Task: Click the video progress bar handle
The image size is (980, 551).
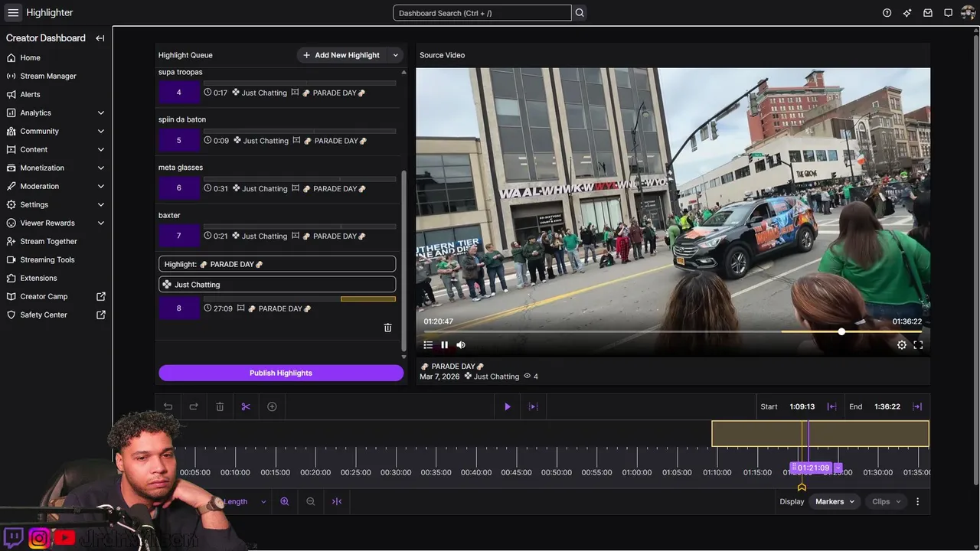Action: point(841,331)
